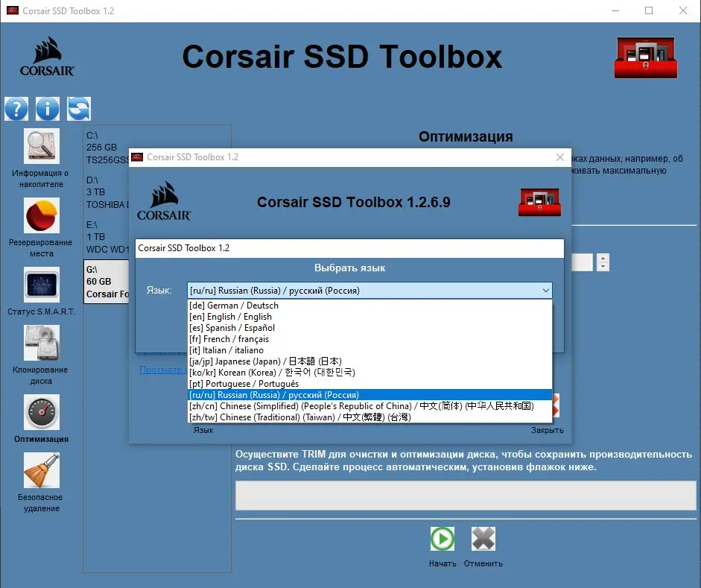
Task: Click the red Corsair toolbox logo
Action: 645,57
